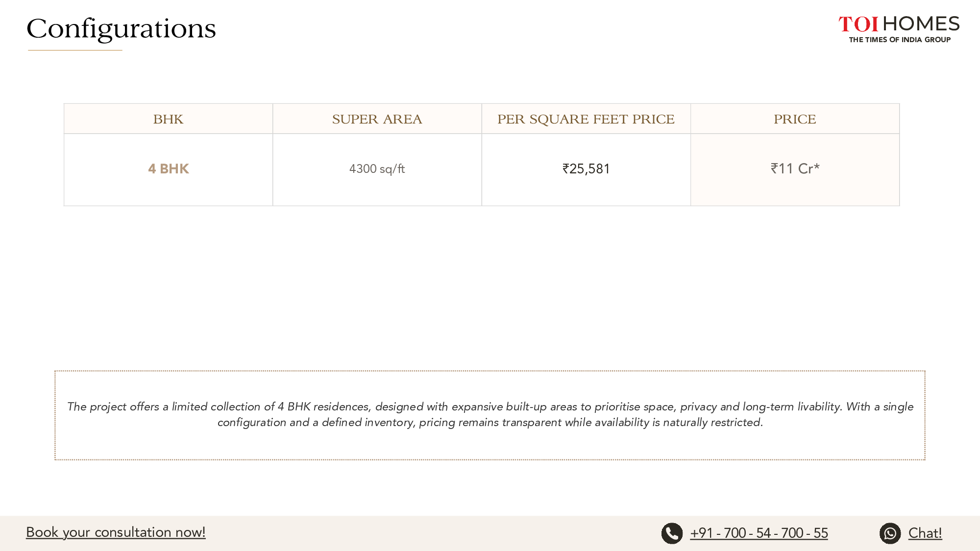Dial the +91 700-54-700-55 phone link
The width and height of the screenshot is (980, 551).
[x=759, y=533]
